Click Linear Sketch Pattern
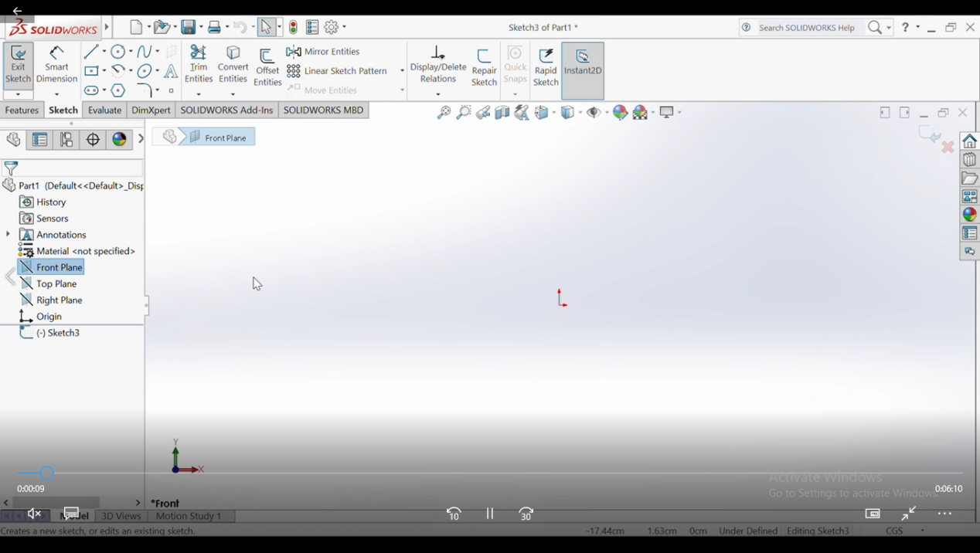980x553 pixels. click(337, 71)
